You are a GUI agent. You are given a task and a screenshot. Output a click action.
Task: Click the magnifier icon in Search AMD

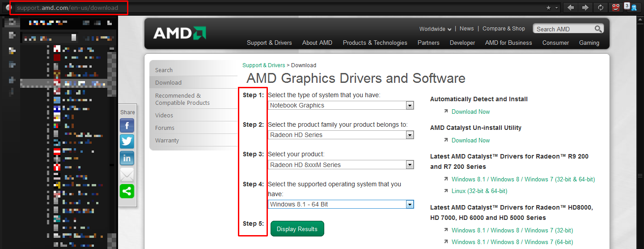pos(598,29)
